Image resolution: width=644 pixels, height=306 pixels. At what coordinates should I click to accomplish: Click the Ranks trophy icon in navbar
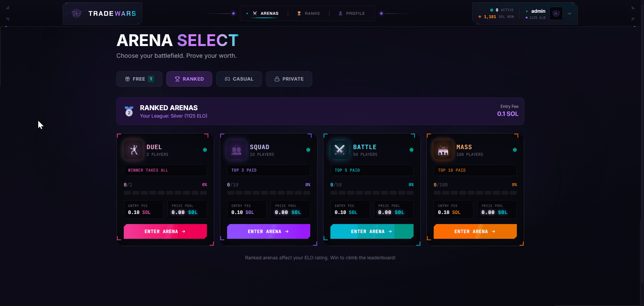pos(299,13)
